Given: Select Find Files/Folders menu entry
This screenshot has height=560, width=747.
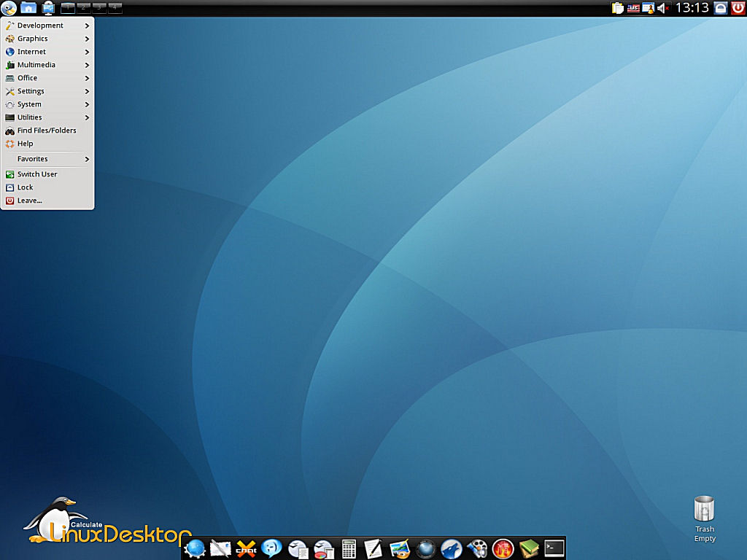Looking at the screenshot, I should 47,131.
